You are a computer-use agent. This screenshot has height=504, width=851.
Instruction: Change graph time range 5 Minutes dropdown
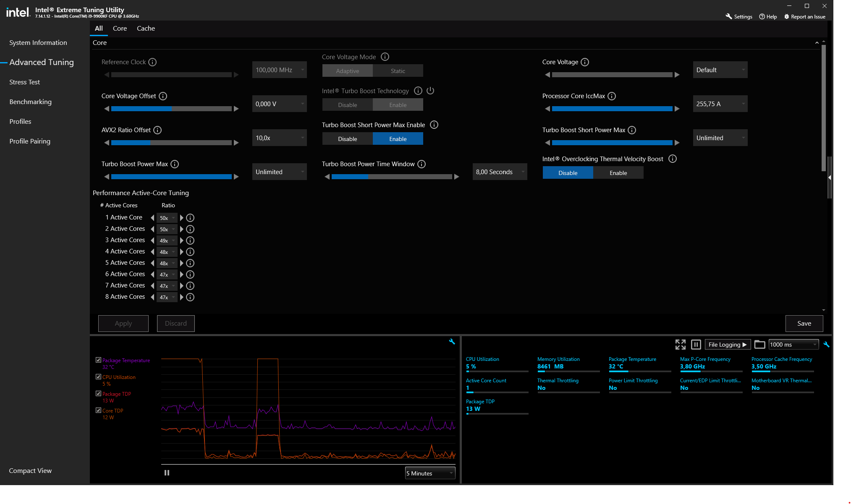click(430, 473)
